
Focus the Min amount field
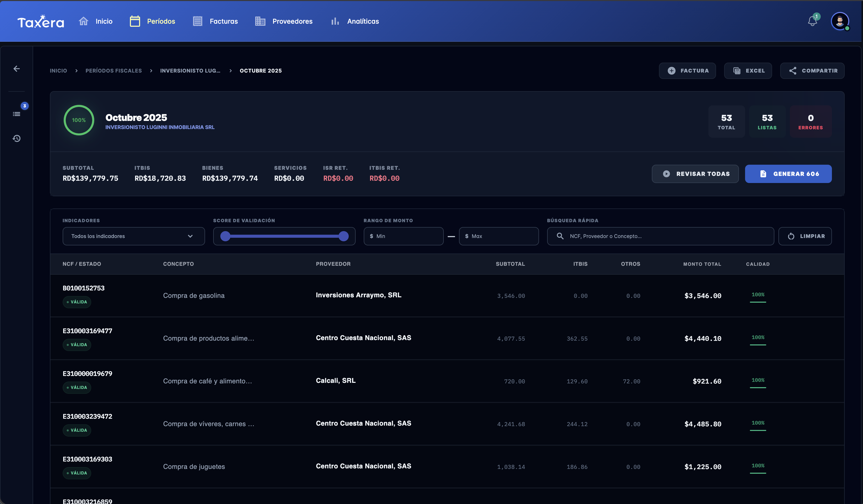tap(403, 236)
